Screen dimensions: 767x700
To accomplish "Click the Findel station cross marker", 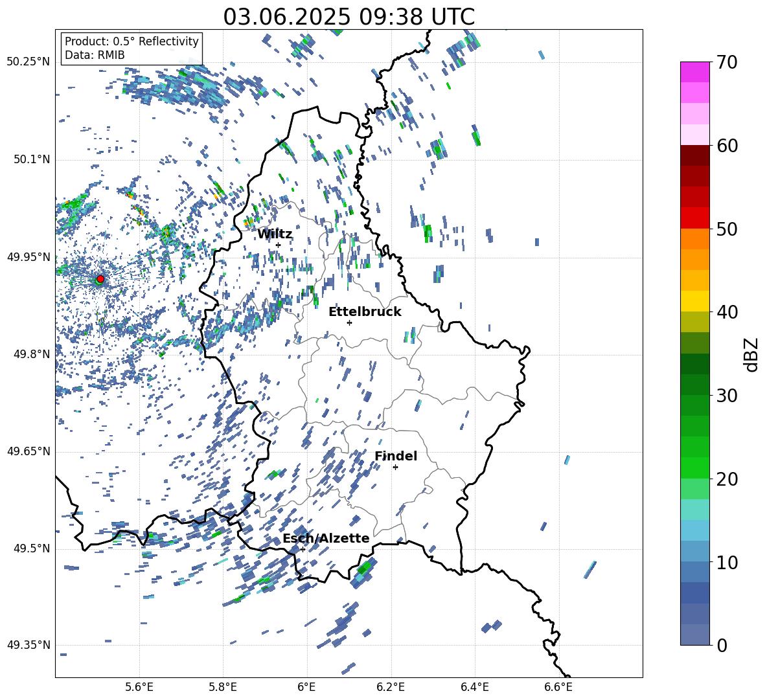I will (395, 468).
